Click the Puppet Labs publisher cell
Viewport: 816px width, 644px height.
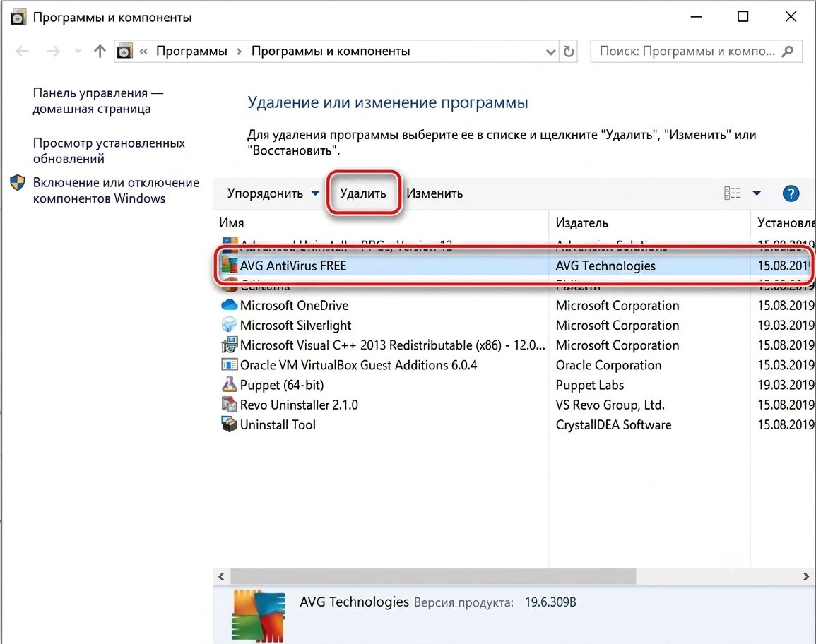pyautogui.click(x=590, y=385)
